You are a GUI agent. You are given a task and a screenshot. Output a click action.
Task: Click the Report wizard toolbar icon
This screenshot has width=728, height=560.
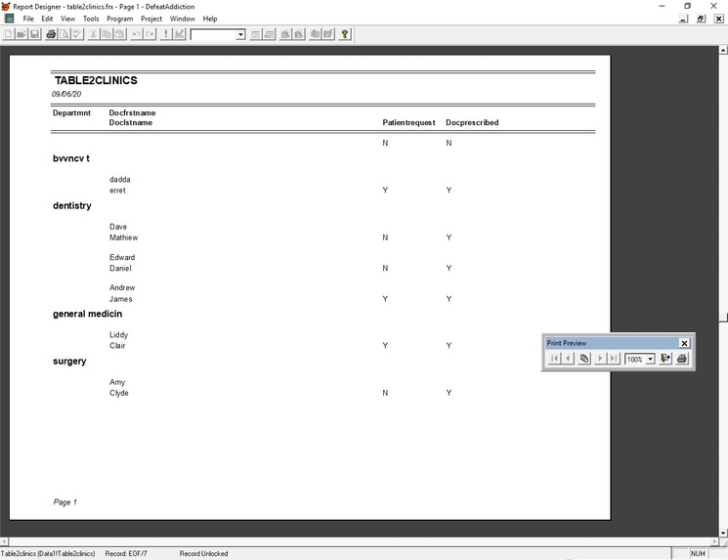pyautogui.click(x=299, y=34)
